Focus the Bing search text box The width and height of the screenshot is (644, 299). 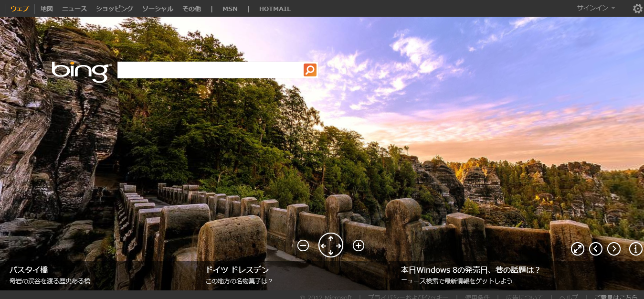tap(210, 70)
